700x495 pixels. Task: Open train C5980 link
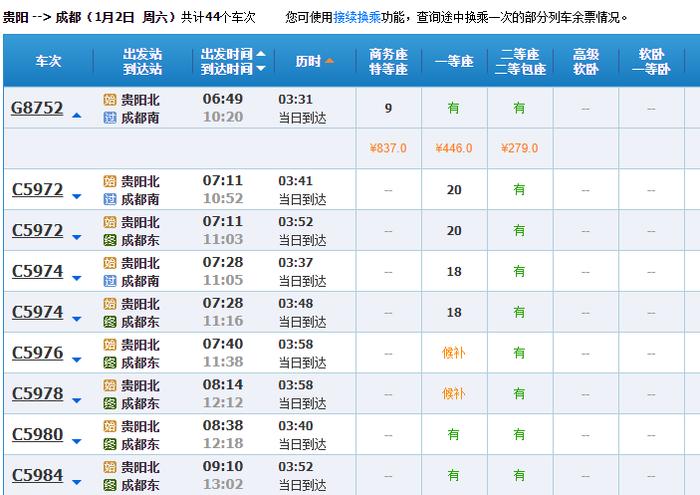click(38, 434)
